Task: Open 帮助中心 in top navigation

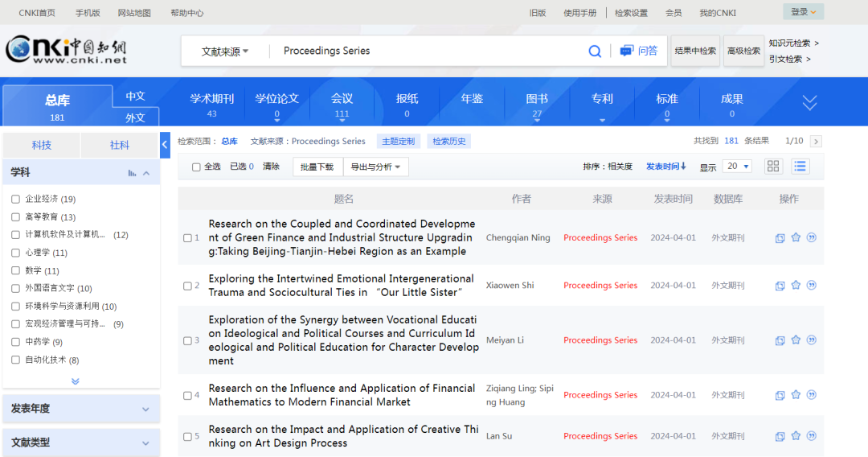Action: click(x=187, y=13)
